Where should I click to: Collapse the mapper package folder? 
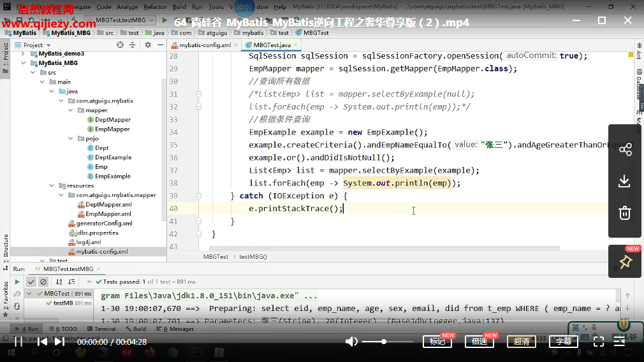pos(70,110)
